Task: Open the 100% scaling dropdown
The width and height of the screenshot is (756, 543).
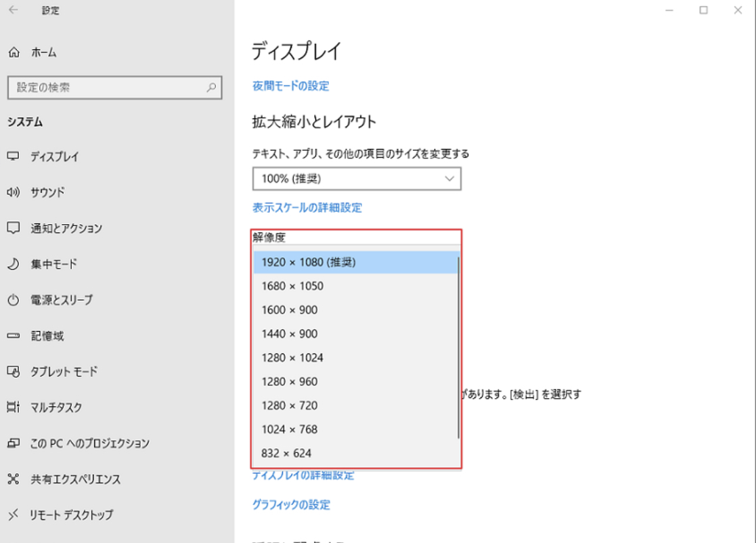Action: coord(357,178)
